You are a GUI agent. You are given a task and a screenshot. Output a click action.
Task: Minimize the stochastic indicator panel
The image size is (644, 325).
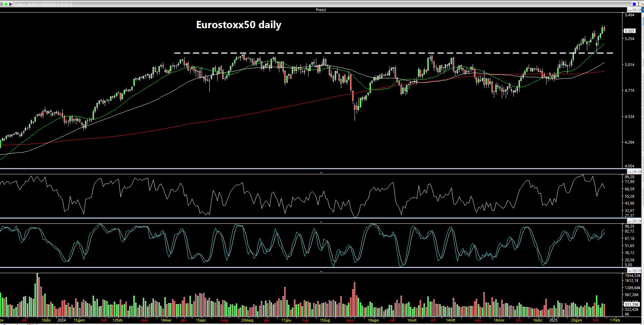tap(630, 221)
